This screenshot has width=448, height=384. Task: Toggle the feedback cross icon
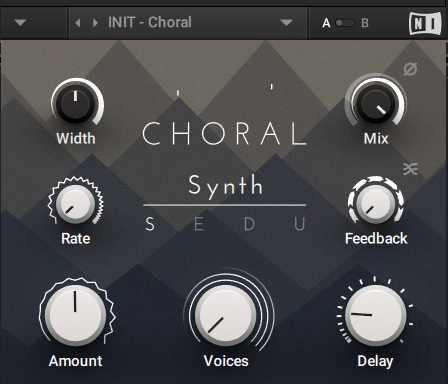410,169
